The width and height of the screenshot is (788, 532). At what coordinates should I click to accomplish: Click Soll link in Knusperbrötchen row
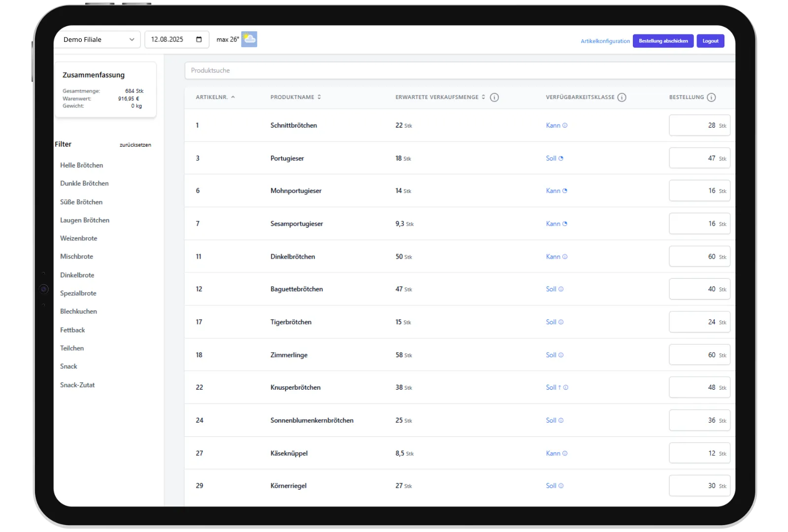[x=551, y=388]
